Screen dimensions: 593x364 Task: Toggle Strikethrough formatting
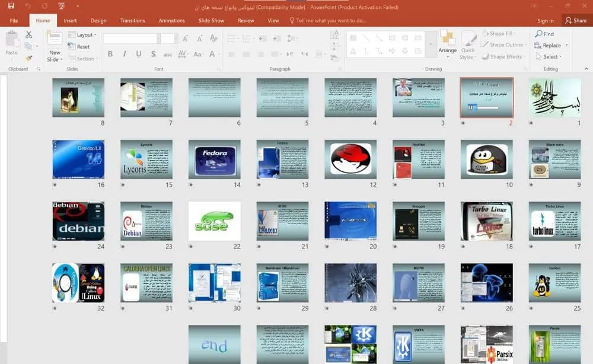pyautogui.click(x=168, y=55)
